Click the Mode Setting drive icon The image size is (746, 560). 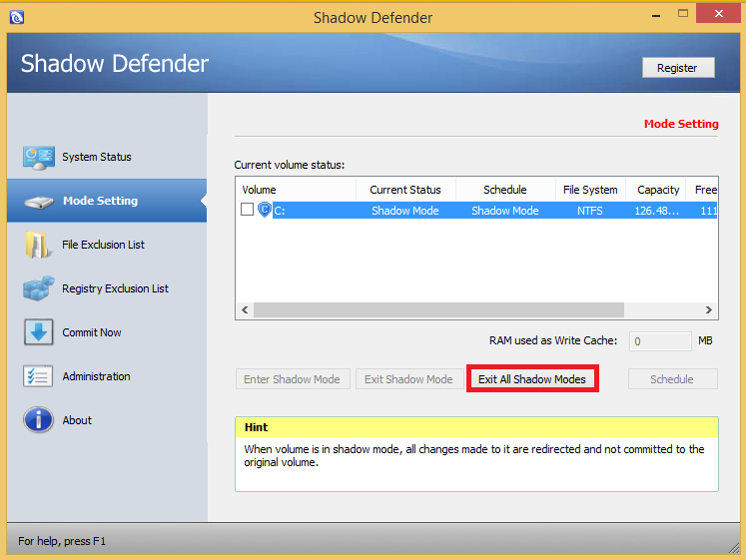(x=39, y=202)
